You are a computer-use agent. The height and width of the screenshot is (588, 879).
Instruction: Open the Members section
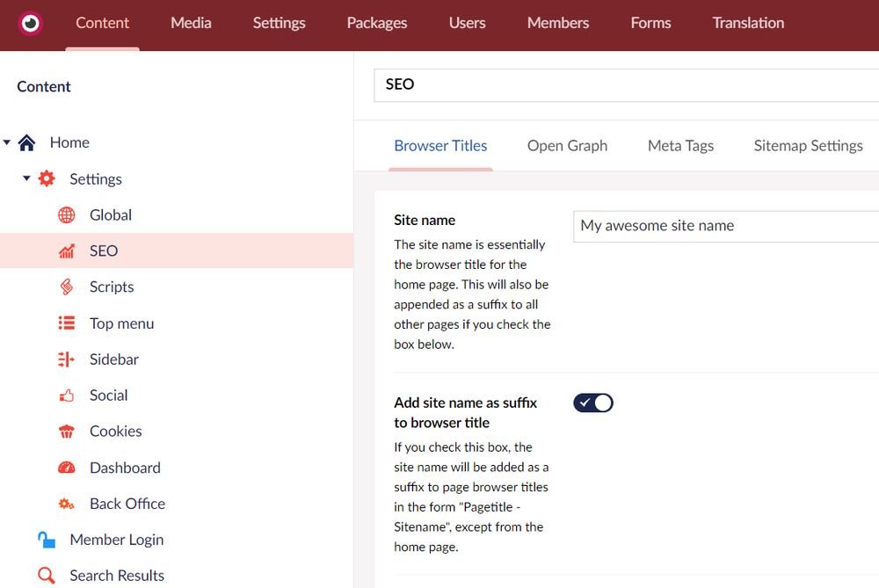click(558, 23)
